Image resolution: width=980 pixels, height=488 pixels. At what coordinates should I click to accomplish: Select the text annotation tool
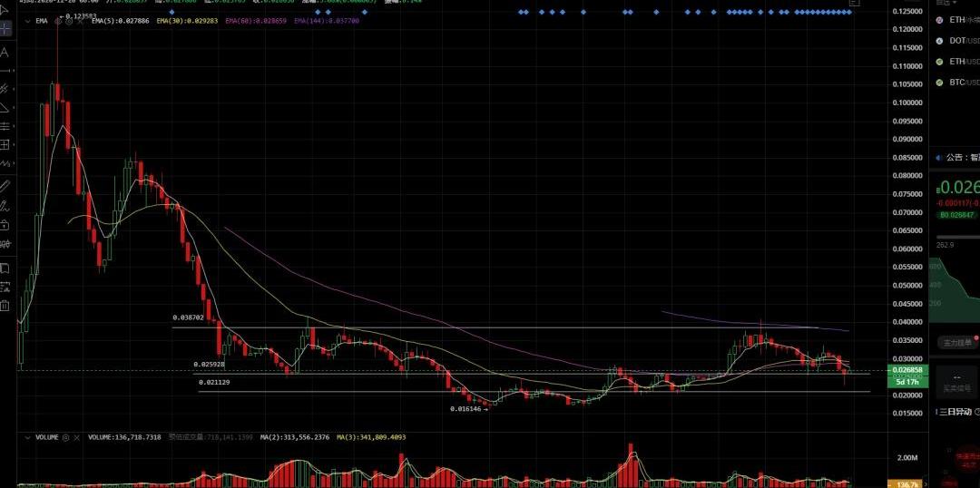[x=5, y=52]
